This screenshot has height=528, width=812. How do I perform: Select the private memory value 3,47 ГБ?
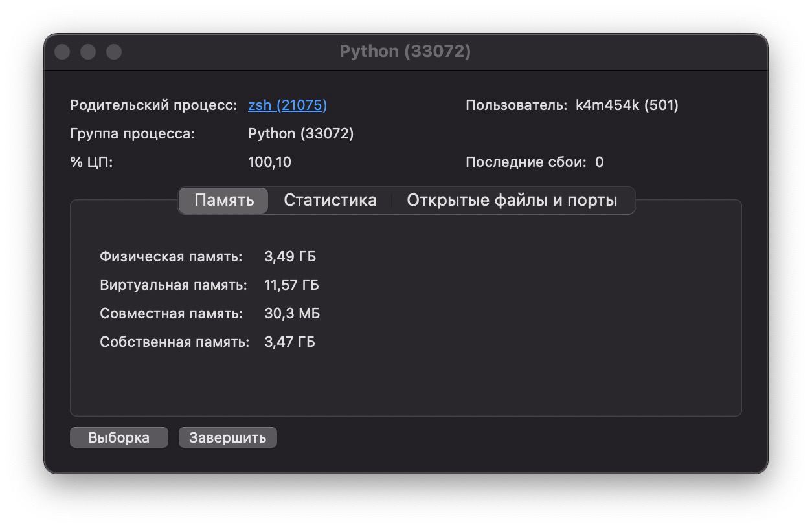(289, 342)
